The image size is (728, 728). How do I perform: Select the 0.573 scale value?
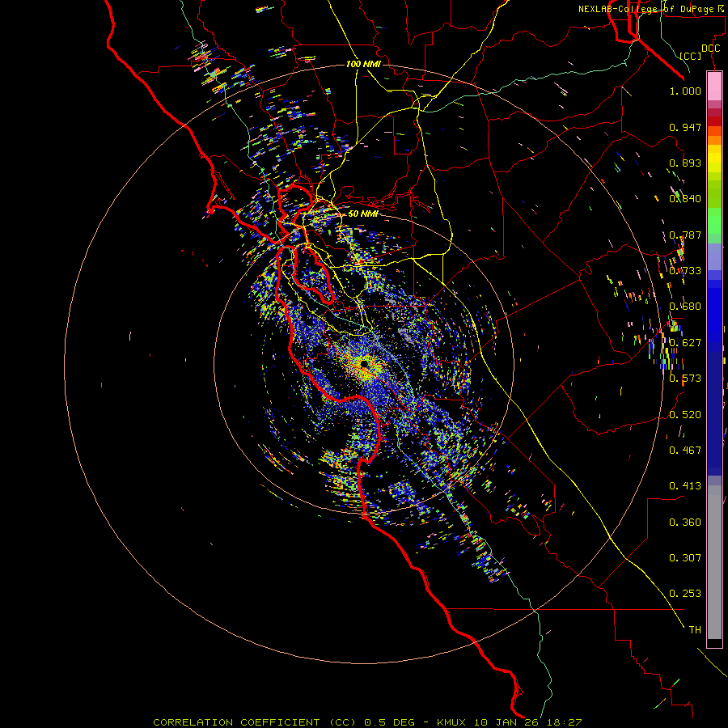(685, 379)
